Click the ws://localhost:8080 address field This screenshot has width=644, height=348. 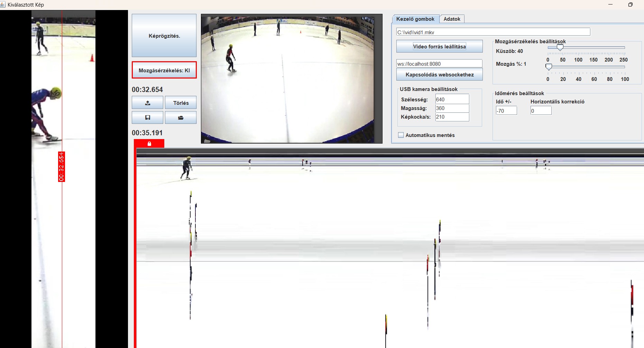click(x=439, y=64)
